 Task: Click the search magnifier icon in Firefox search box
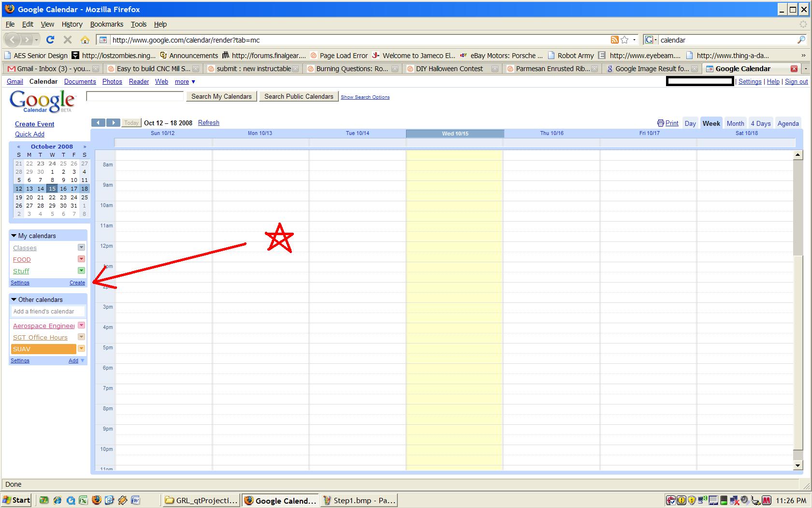pos(801,40)
